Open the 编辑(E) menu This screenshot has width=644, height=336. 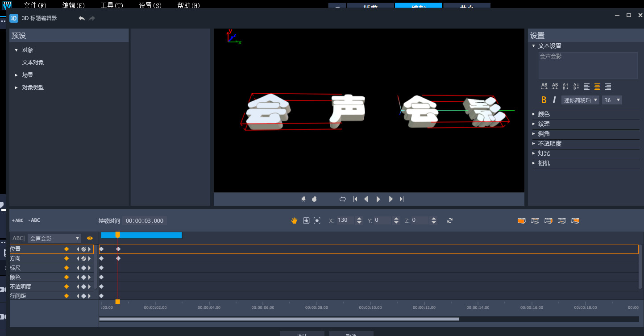(x=74, y=5)
